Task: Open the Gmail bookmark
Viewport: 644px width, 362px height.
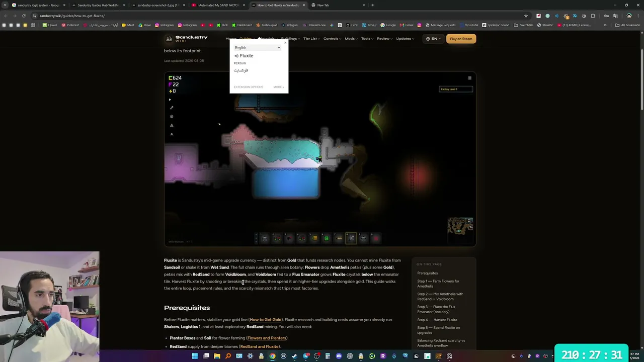Action: point(407,25)
